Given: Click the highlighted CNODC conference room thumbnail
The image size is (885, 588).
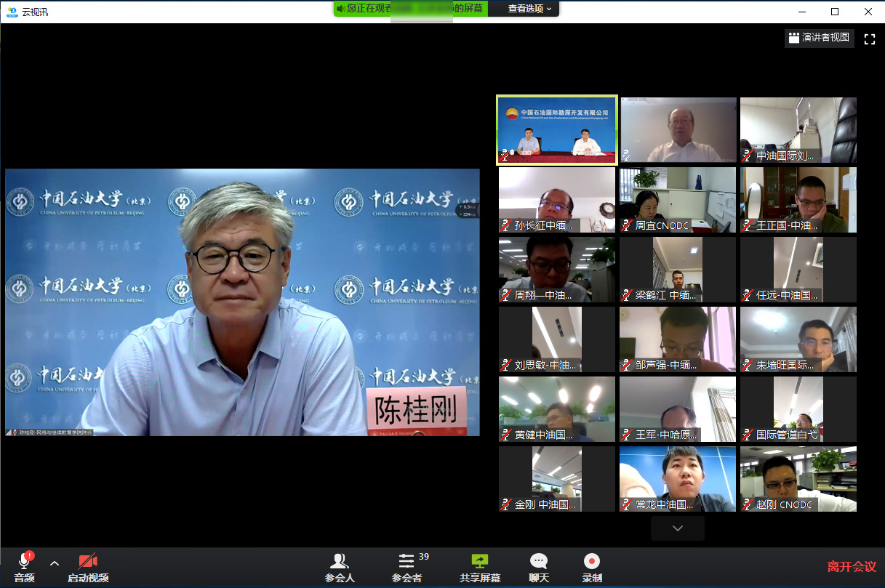Looking at the screenshot, I should tap(557, 130).
